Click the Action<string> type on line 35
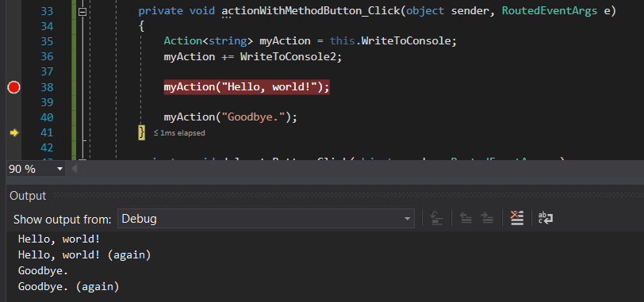This screenshot has height=302, width=644. 209,41
